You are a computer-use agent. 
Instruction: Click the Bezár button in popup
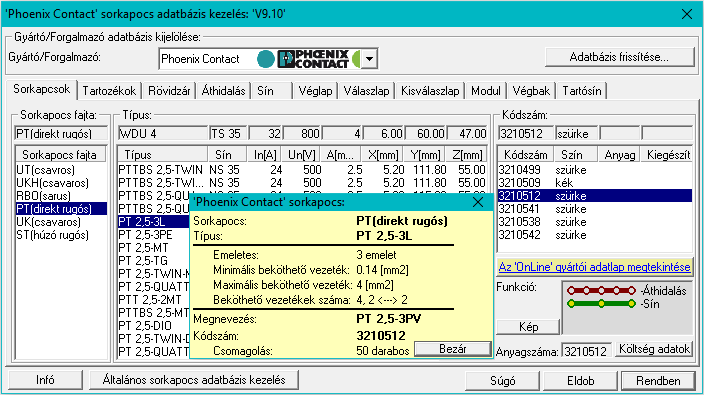tap(453, 349)
